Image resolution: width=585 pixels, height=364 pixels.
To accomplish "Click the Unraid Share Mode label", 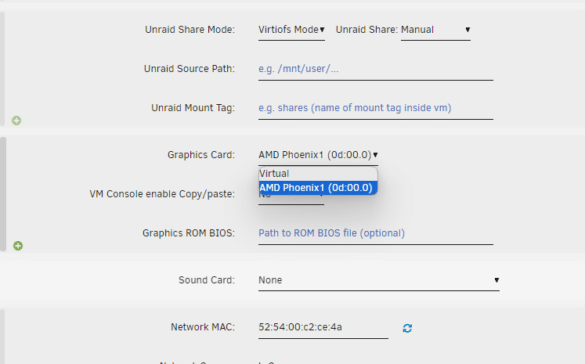I will coord(190,30).
